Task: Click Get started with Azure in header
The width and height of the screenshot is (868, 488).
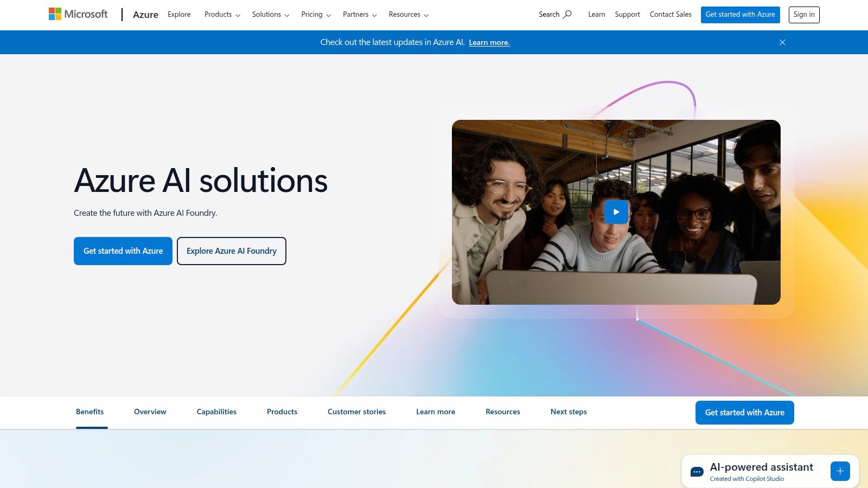Action: 741,15
